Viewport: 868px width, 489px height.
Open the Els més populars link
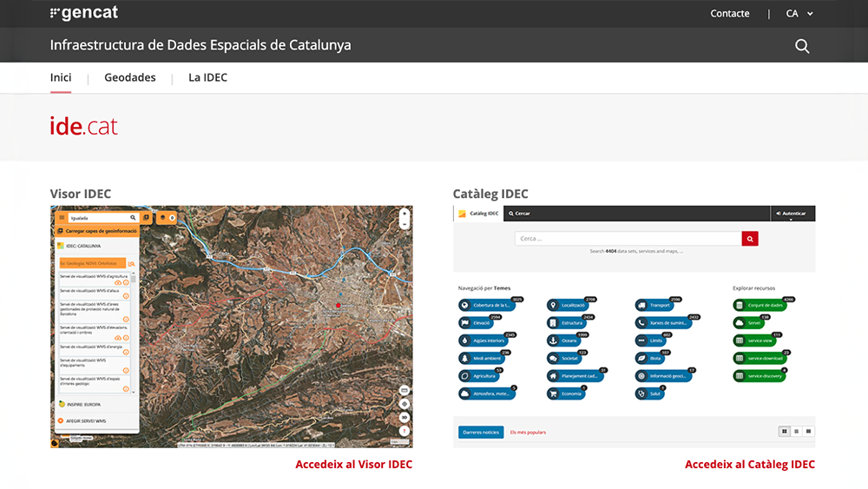coord(528,433)
